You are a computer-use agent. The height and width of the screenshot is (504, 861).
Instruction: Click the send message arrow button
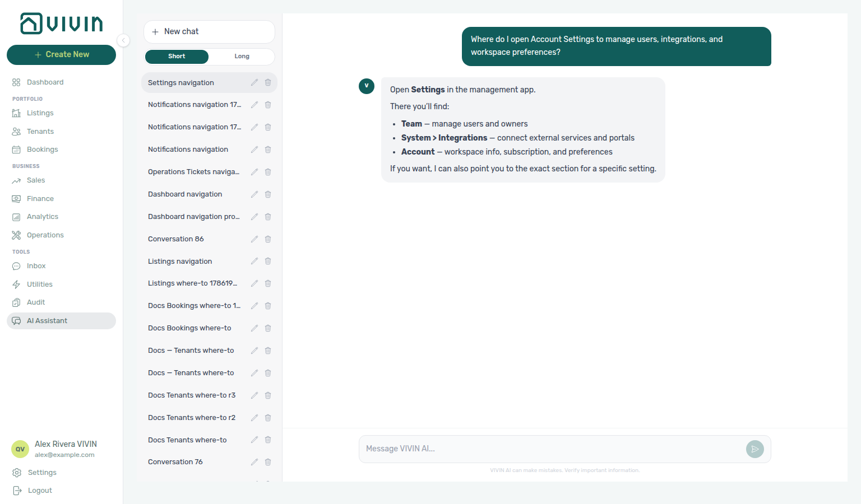pos(755,449)
